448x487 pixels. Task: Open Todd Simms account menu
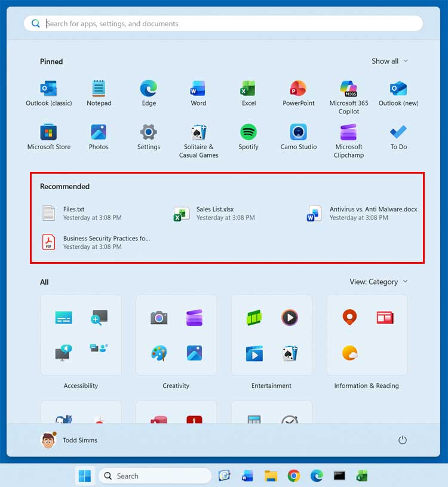pyautogui.click(x=69, y=440)
